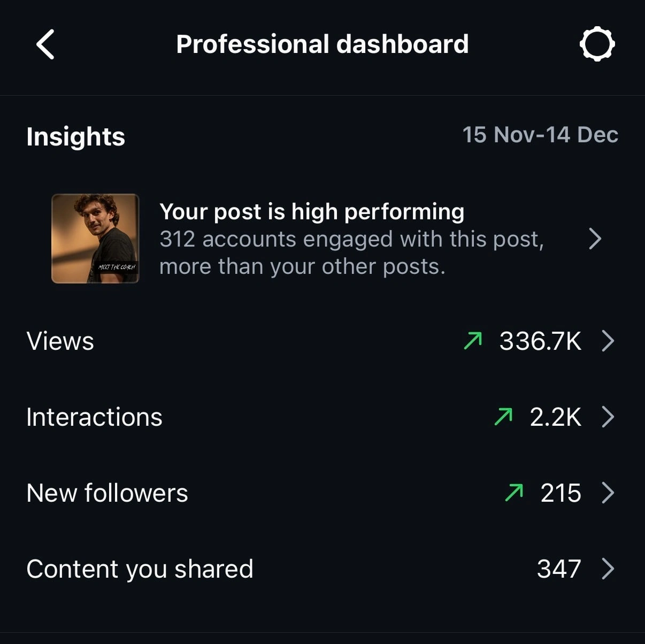Tap the 347 content shared count
This screenshot has height=644, width=645.
pyautogui.click(x=559, y=569)
